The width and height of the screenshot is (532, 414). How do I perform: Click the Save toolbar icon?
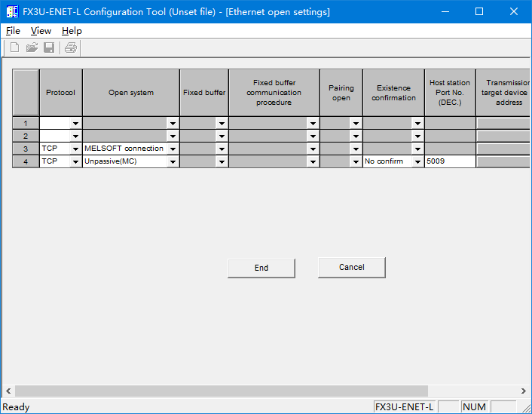tap(49, 48)
